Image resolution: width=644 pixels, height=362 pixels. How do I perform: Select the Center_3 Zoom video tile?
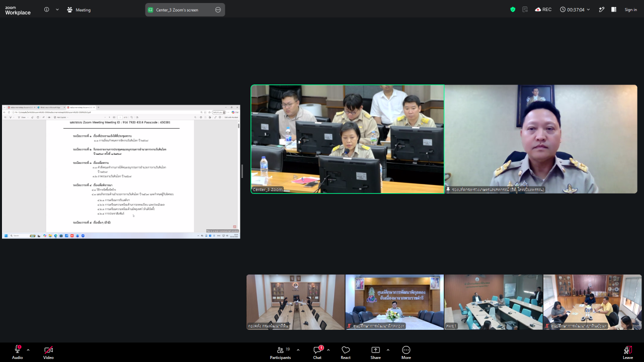[348, 139]
